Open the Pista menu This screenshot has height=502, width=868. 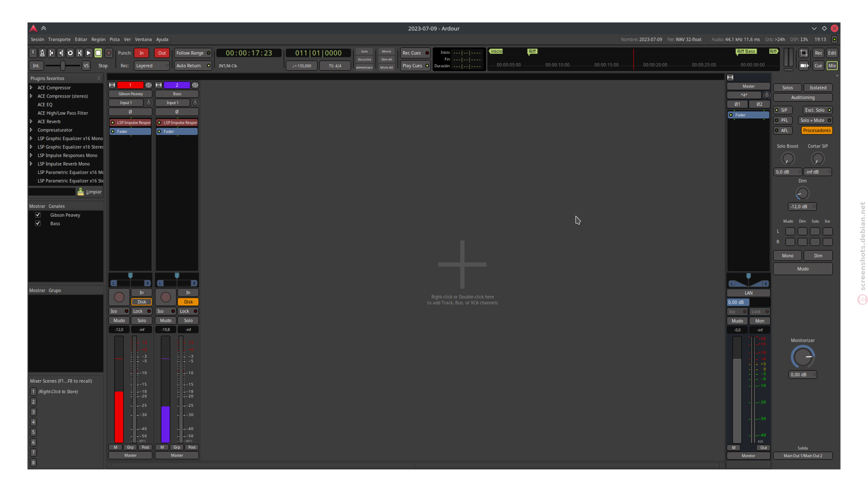coord(115,39)
